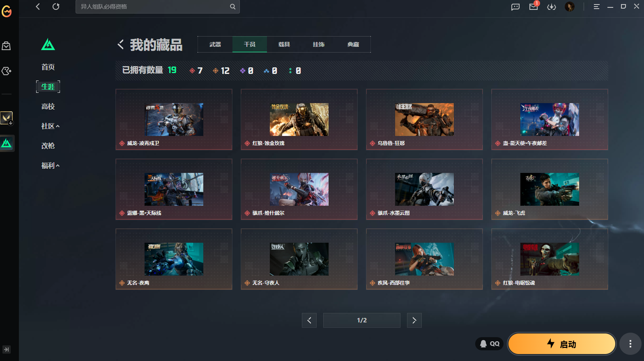Switch to the 载具 tab
The width and height of the screenshot is (644, 361).
pyautogui.click(x=284, y=44)
